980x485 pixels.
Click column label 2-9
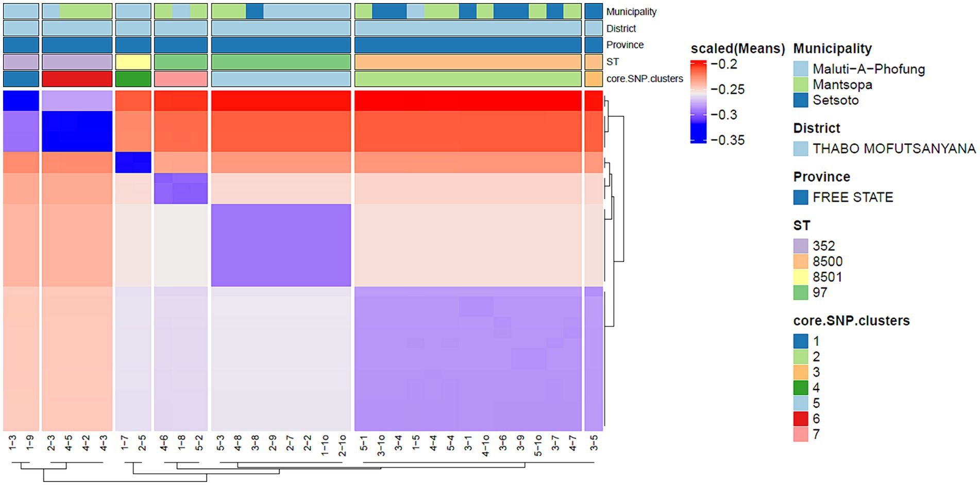273,442
